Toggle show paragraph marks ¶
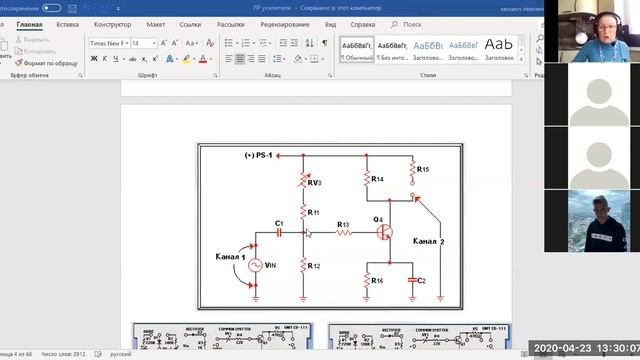 [324, 43]
